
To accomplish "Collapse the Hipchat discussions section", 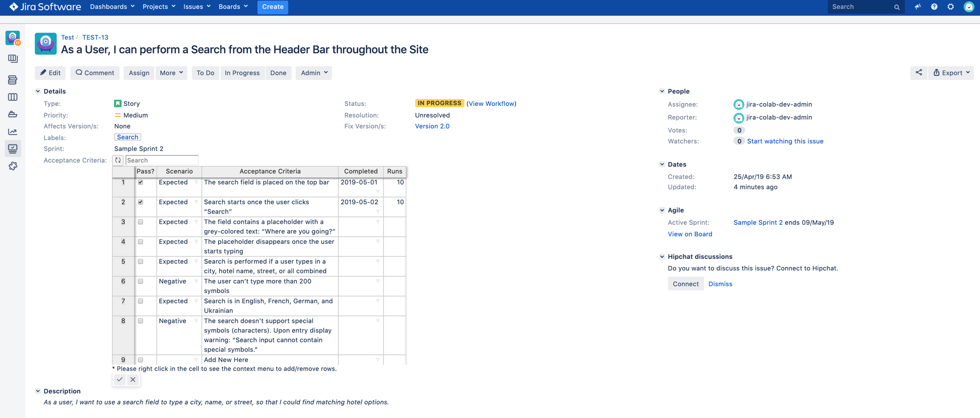I will 662,257.
